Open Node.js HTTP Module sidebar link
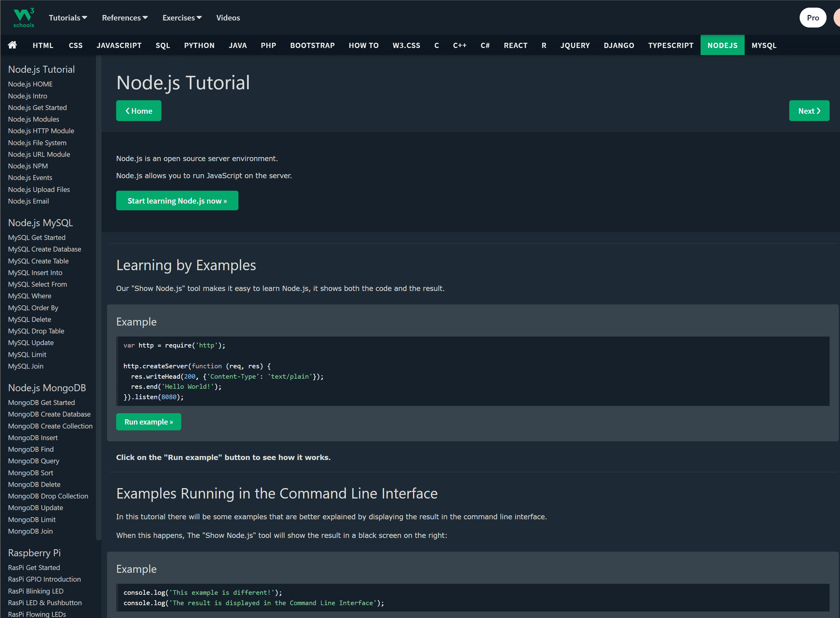840x618 pixels. tap(41, 131)
